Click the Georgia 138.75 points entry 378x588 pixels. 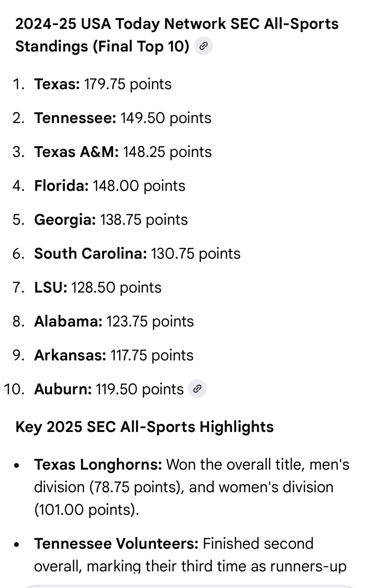111,220
